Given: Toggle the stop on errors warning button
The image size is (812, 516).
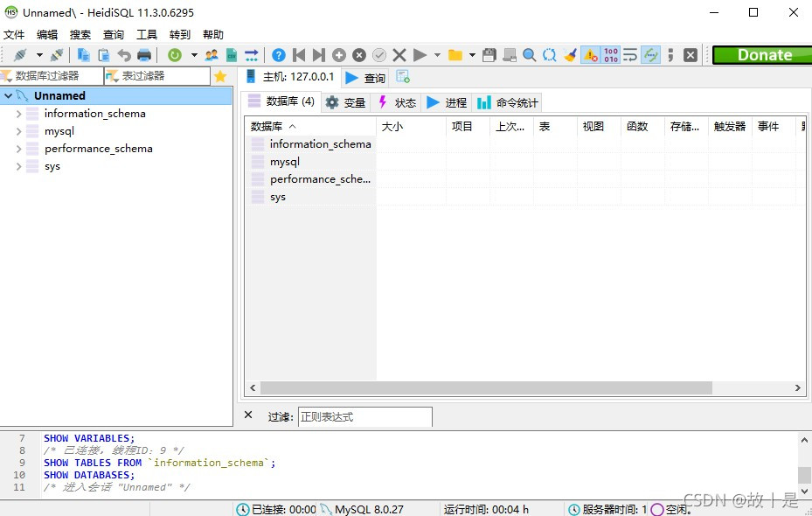Looking at the screenshot, I should click(590, 55).
